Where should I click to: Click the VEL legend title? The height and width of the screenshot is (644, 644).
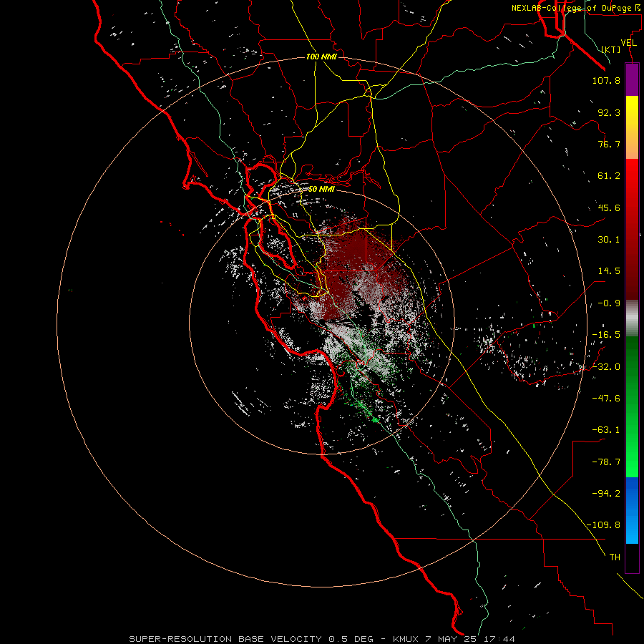[628, 43]
